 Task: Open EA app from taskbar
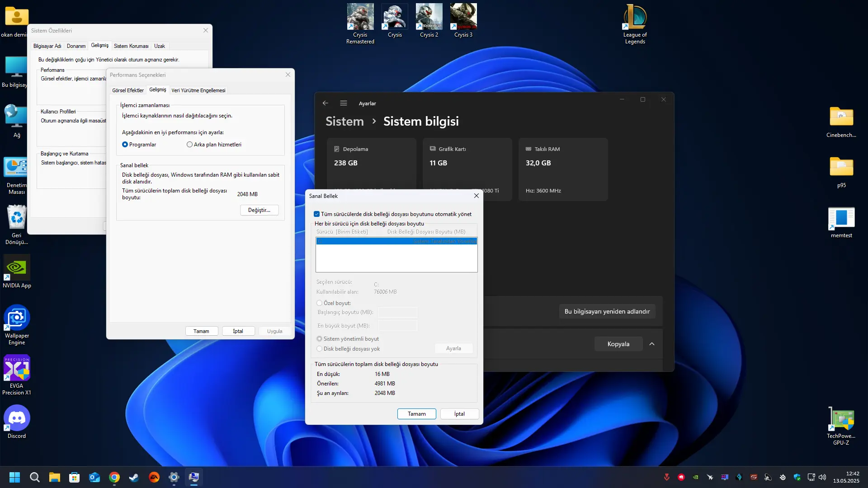(154, 477)
